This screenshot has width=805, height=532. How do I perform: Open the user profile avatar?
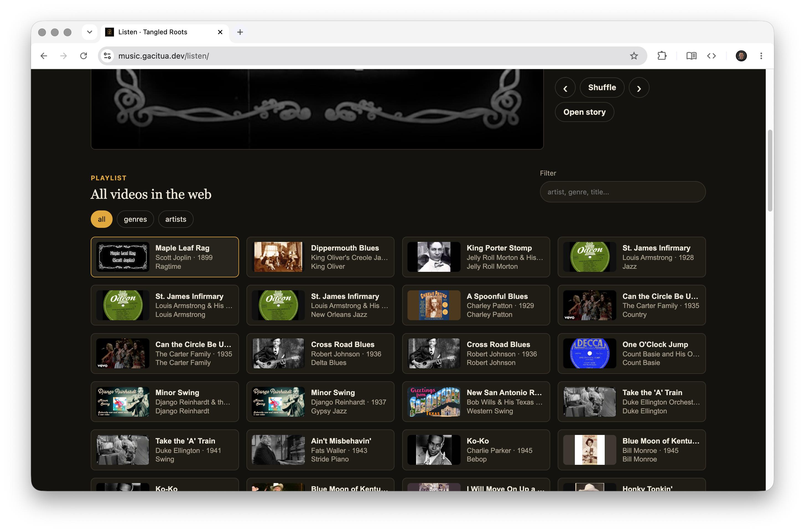[741, 56]
